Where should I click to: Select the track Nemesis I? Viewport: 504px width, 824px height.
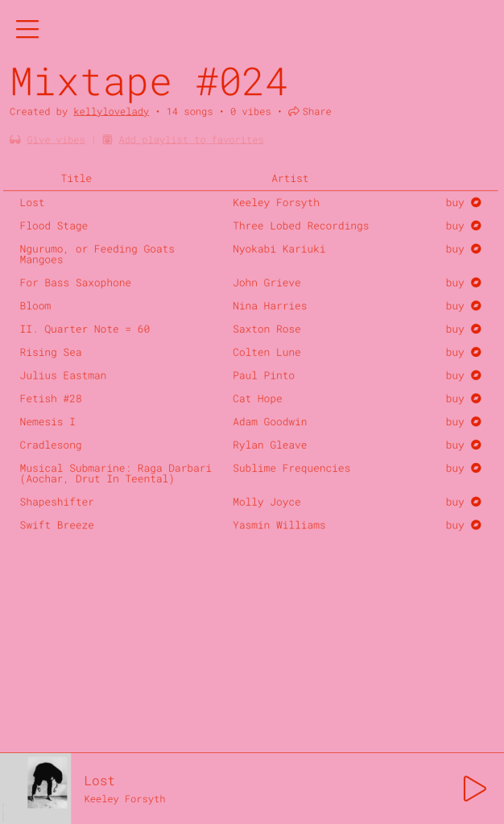48,422
